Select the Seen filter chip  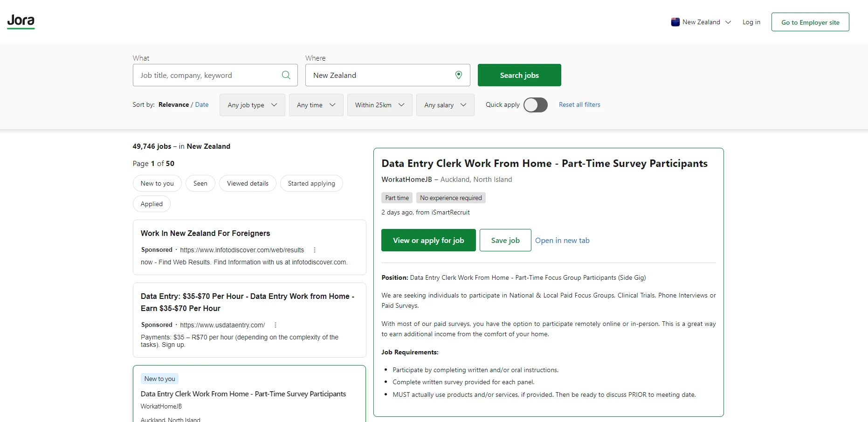[200, 183]
